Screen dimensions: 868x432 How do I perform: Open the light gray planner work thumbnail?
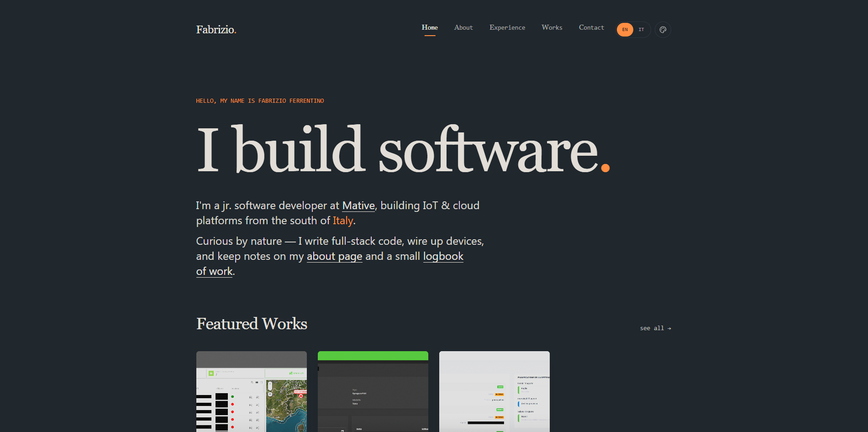tap(494, 391)
